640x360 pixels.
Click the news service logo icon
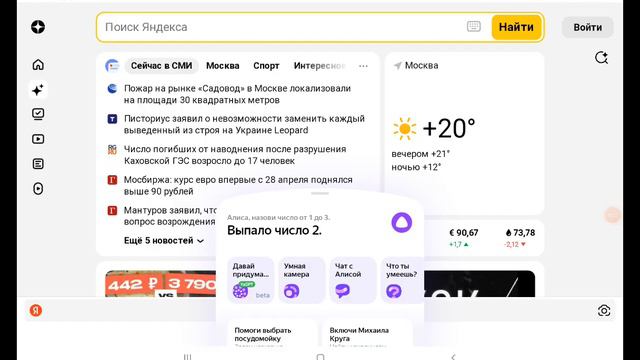point(112,65)
